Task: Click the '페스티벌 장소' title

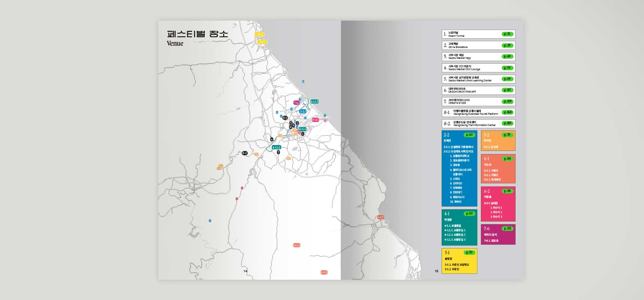Action: coord(197,34)
